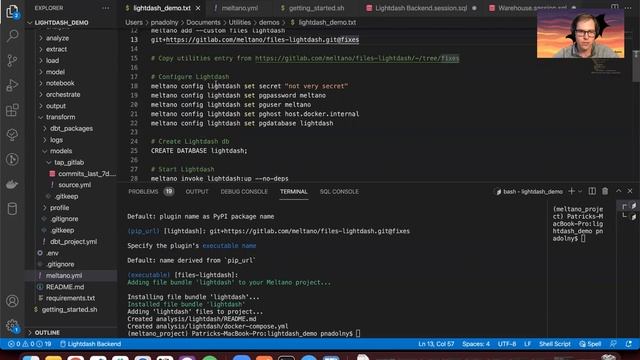Switch to the getting_started.sh editor tab
Image resolution: width=640 pixels, height=360 pixels.
click(x=316, y=8)
